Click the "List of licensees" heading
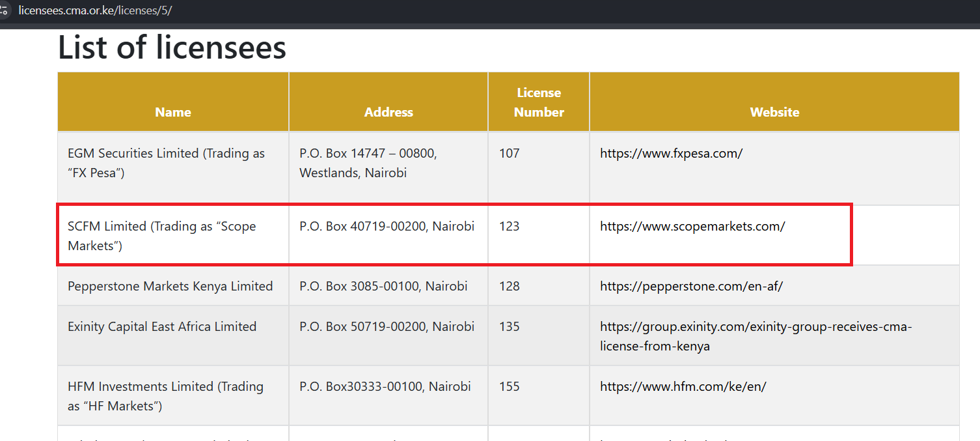Viewport: 980px width, 441px height. pyautogui.click(x=172, y=48)
